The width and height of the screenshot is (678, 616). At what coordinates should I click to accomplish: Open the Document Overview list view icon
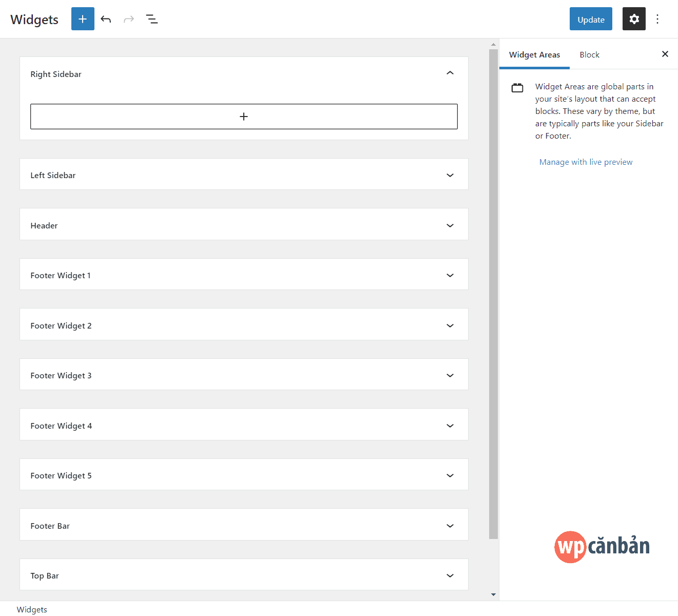click(152, 19)
